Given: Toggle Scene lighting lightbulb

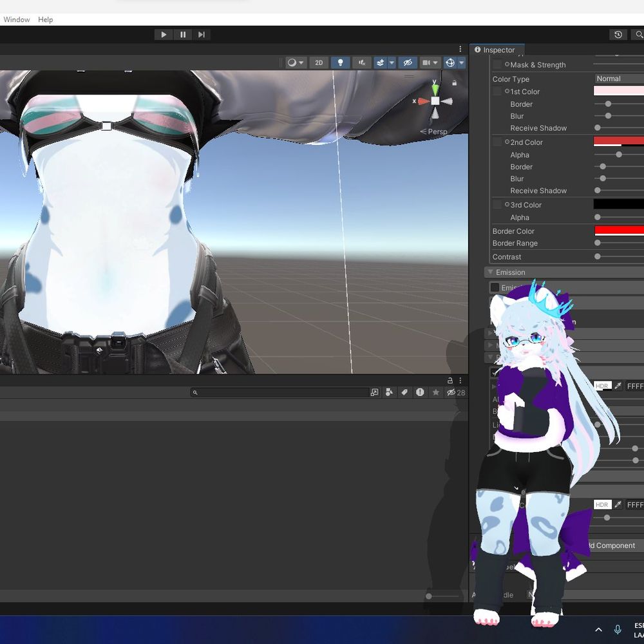Looking at the screenshot, I should (x=340, y=62).
